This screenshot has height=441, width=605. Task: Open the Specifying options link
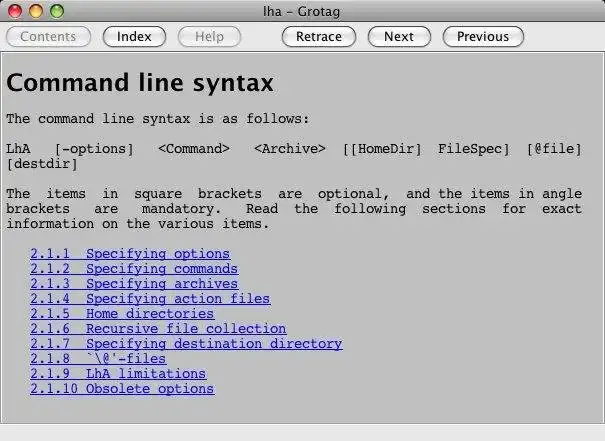click(130, 254)
